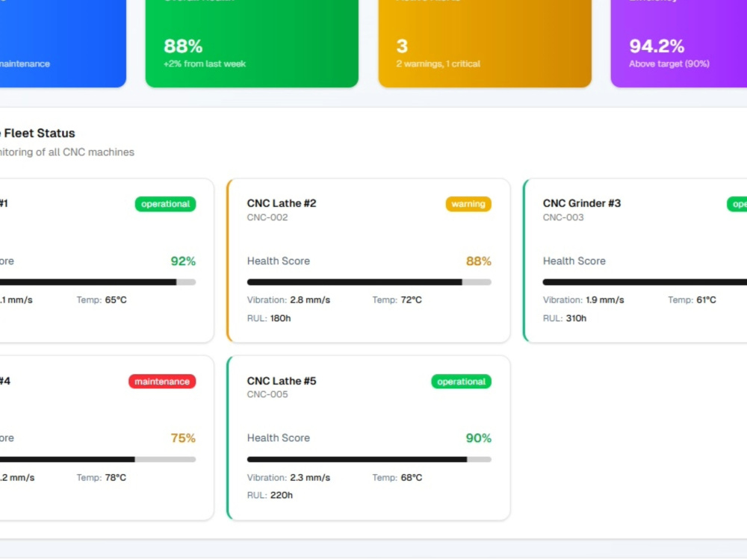
Task: Click the '+2% from last week' text
Action: pos(205,63)
